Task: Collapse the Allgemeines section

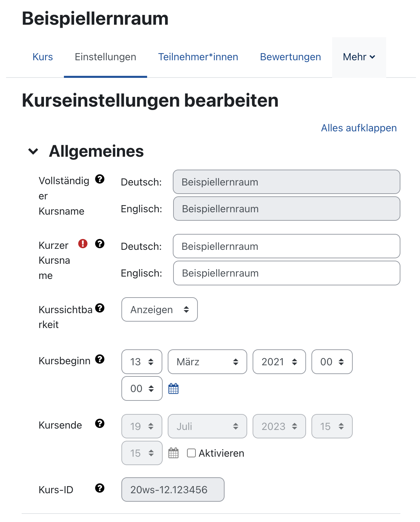Action: click(x=34, y=151)
